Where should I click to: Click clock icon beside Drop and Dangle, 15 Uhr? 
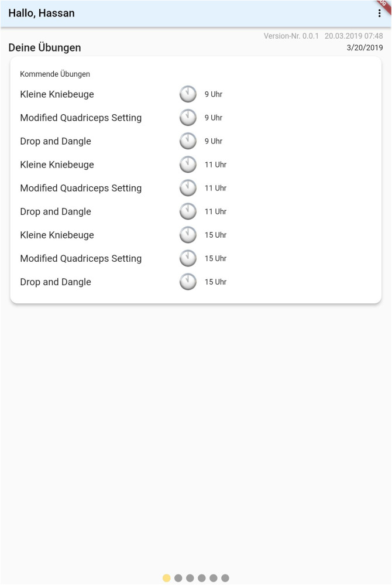188,282
